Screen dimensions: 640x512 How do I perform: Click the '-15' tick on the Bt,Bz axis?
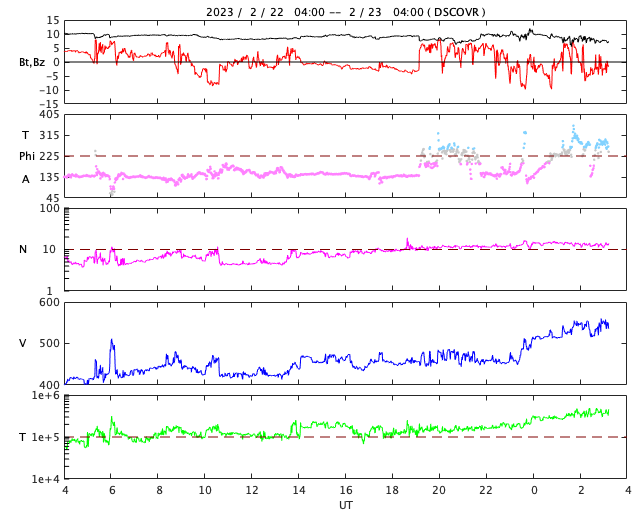(49, 104)
